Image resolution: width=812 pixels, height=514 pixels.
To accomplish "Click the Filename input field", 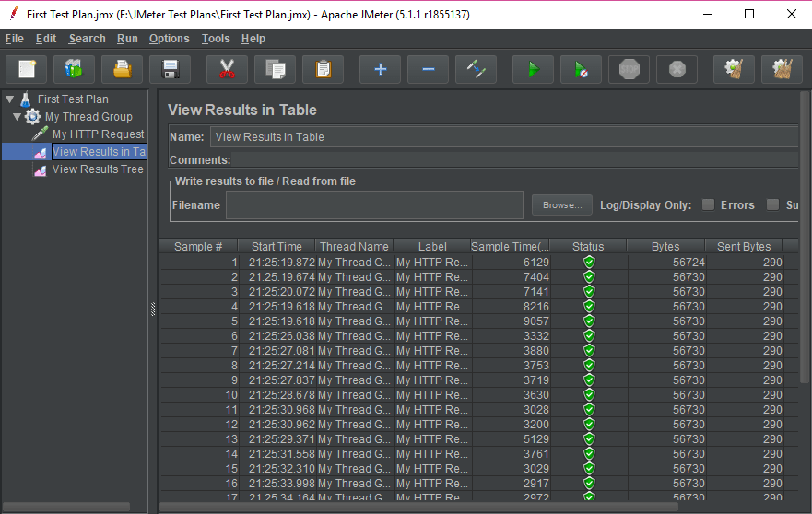I will (374, 205).
